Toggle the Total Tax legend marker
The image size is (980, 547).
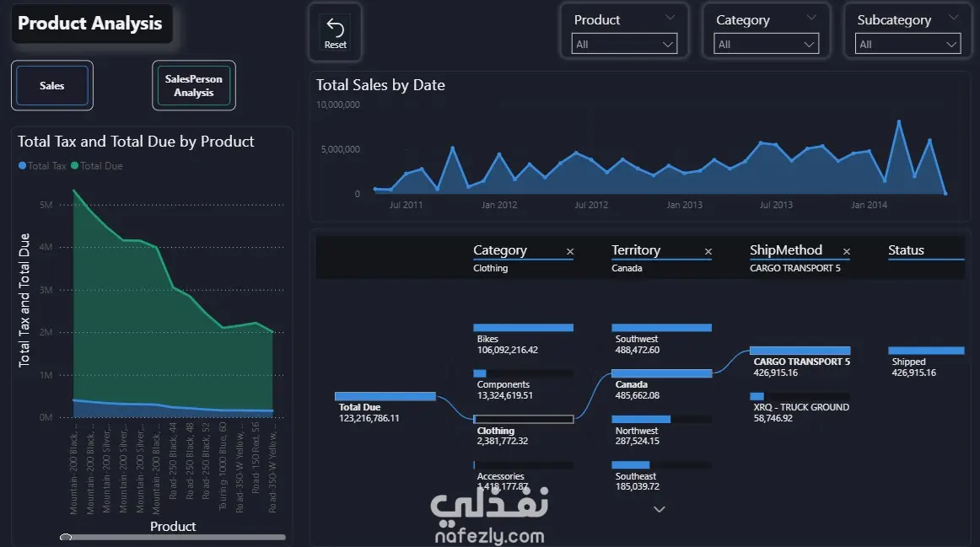tap(23, 165)
